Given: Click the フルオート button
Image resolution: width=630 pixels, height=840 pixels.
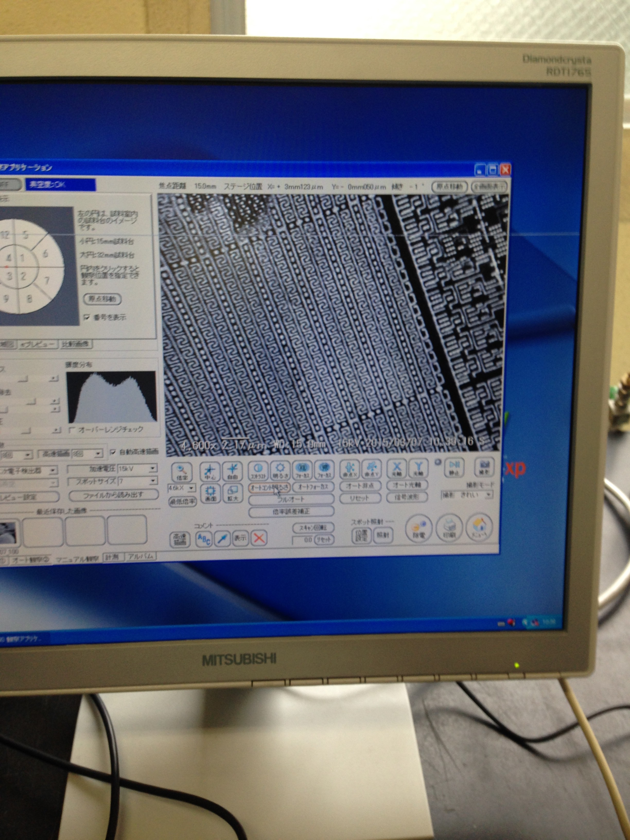Looking at the screenshot, I should click(291, 499).
